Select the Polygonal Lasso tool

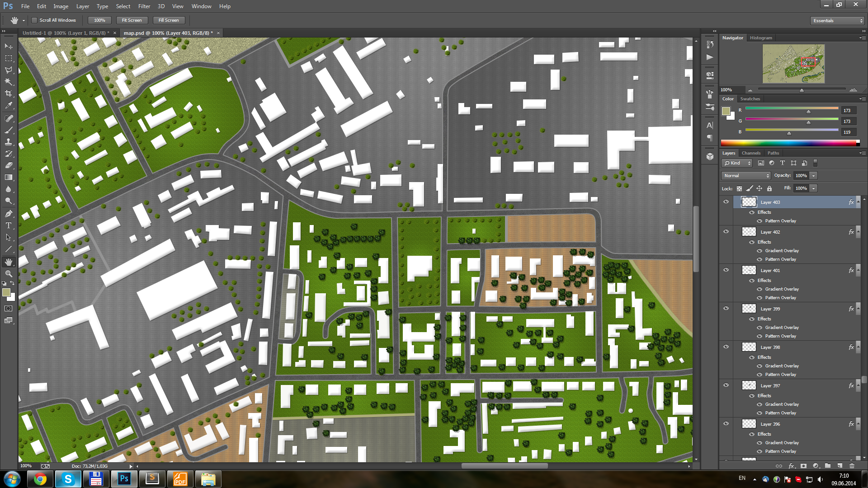tap(8, 70)
